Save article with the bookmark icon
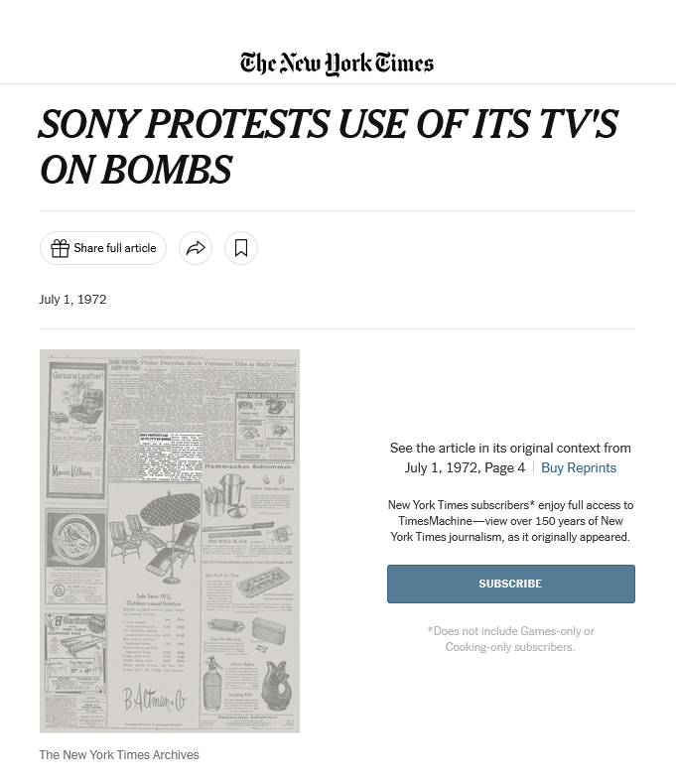 pos(241,248)
